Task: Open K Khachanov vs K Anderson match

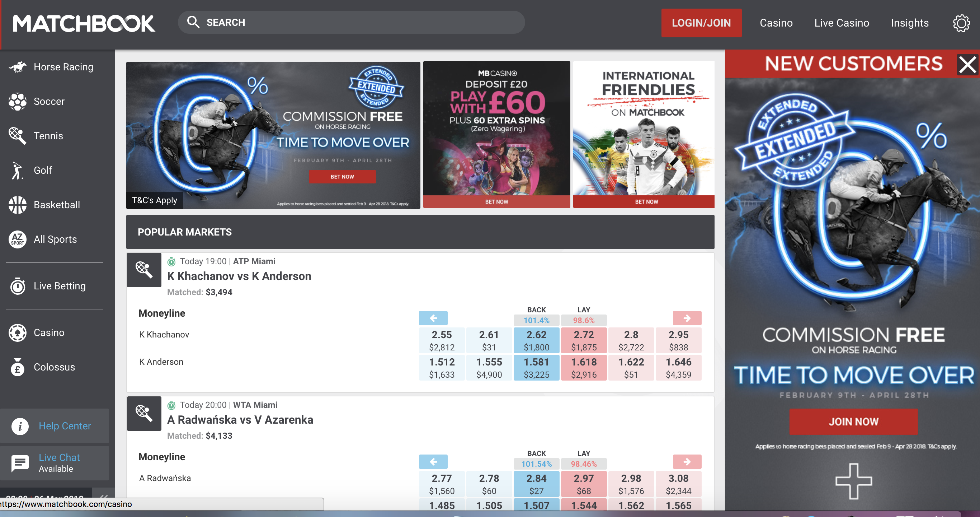Action: [x=239, y=276]
